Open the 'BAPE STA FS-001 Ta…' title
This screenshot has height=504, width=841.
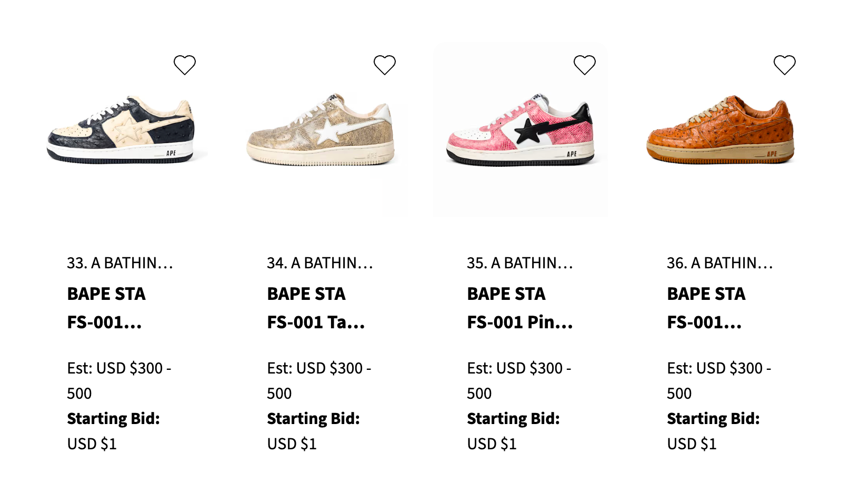(x=316, y=307)
